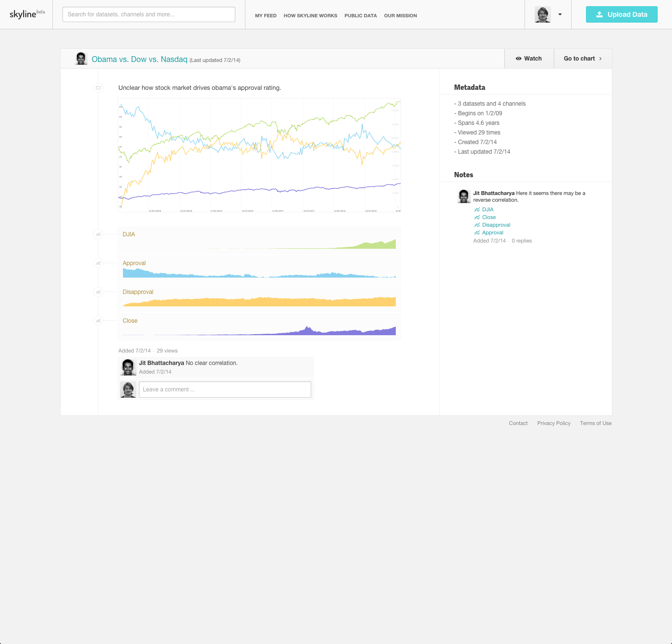Click the Notes heading
The height and width of the screenshot is (644, 672).
(464, 175)
